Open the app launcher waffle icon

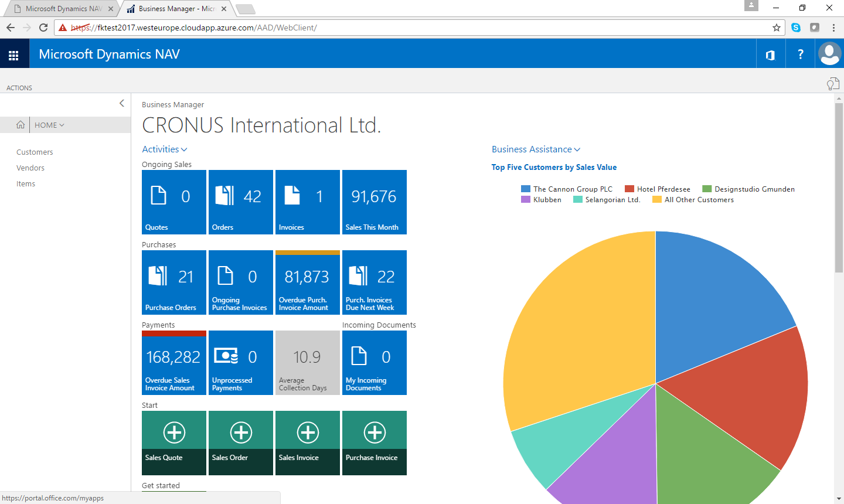13,55
